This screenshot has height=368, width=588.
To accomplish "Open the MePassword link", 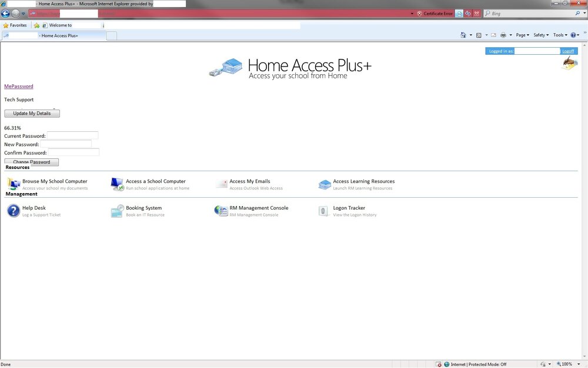I will (x=19, y=86).
